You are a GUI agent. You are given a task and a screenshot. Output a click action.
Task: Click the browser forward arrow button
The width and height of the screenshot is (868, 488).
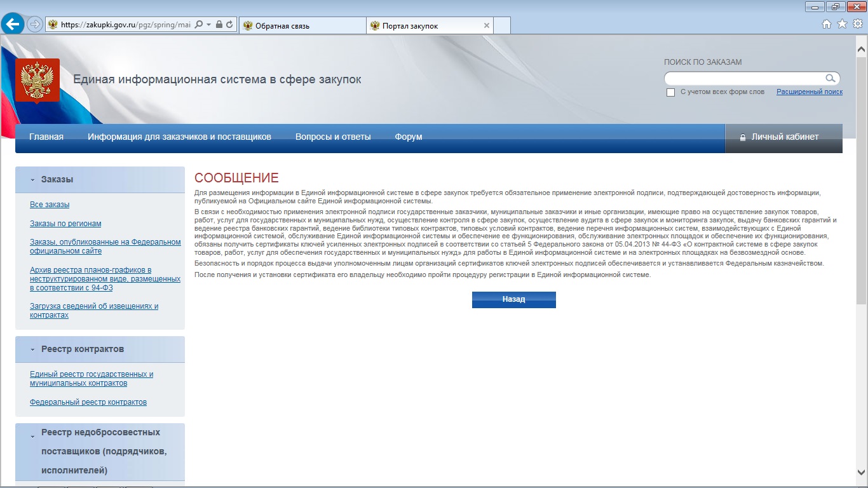coord(35,25)
